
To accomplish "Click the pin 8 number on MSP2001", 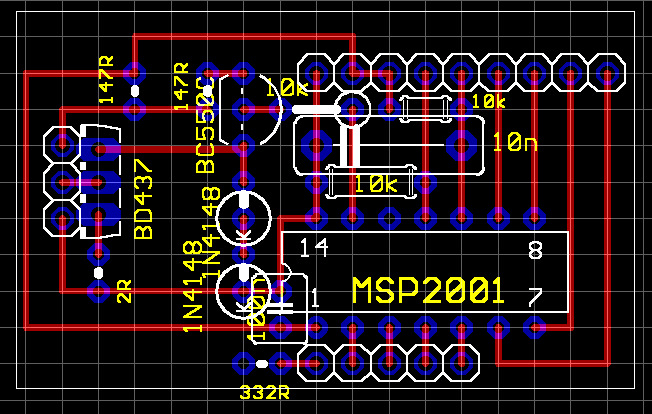I will pos(535,250).
